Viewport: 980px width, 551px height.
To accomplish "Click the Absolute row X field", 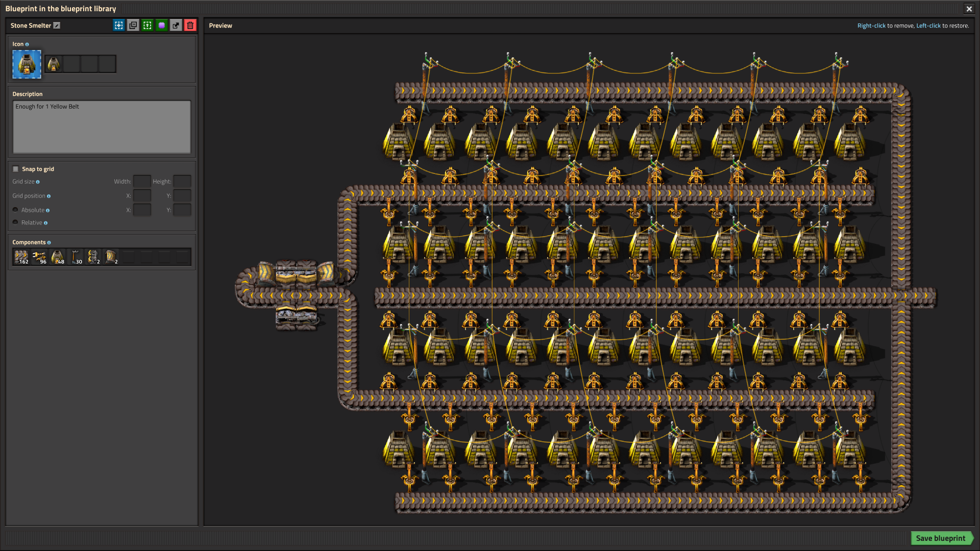I will click(x=142, y=210).
